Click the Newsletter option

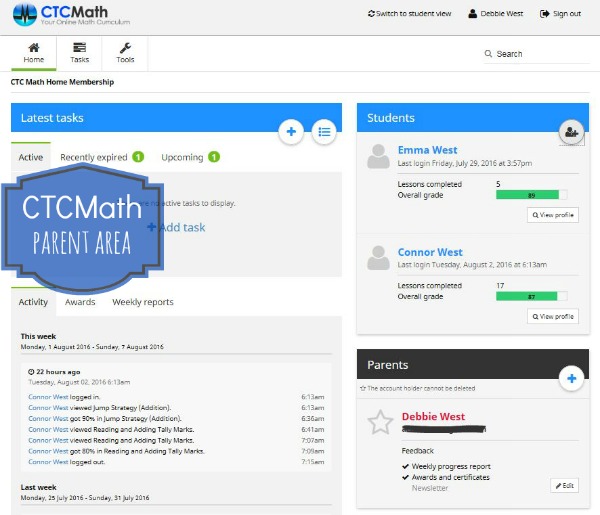(x=430, y=488)
